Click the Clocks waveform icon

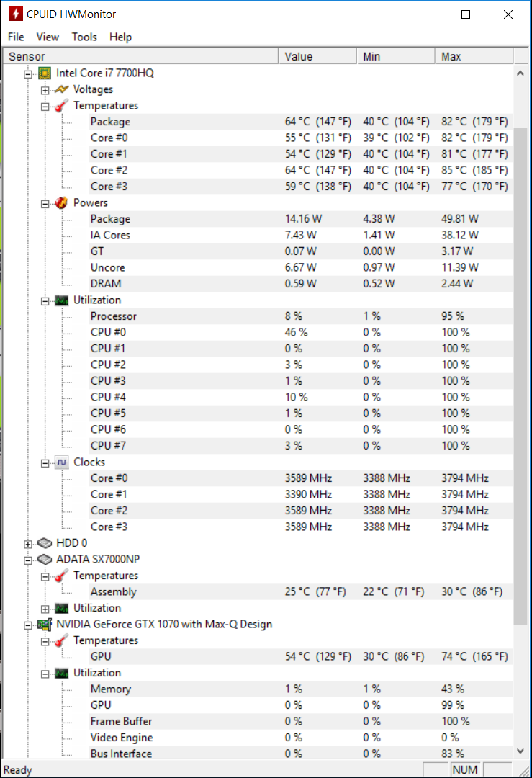61,462
